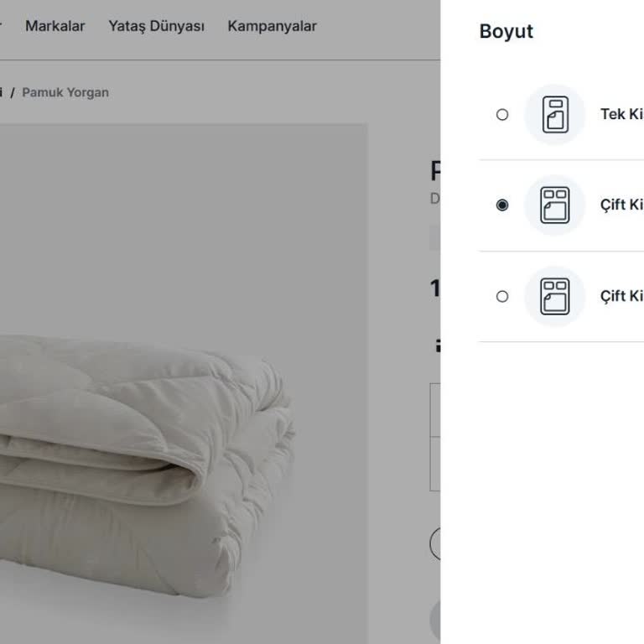Click the label of the unselected Çift Ki option
Viewport: 644px width, 644px height.
tap(621, 296)
